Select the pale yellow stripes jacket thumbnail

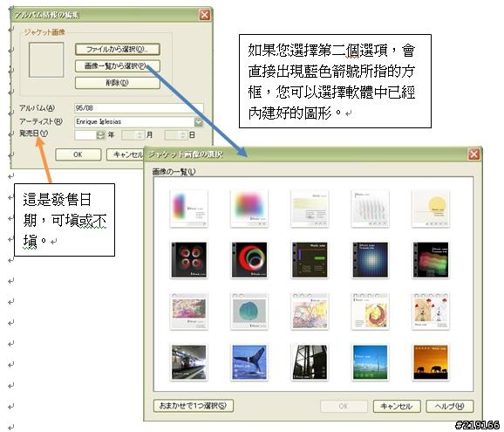[310, 209]
